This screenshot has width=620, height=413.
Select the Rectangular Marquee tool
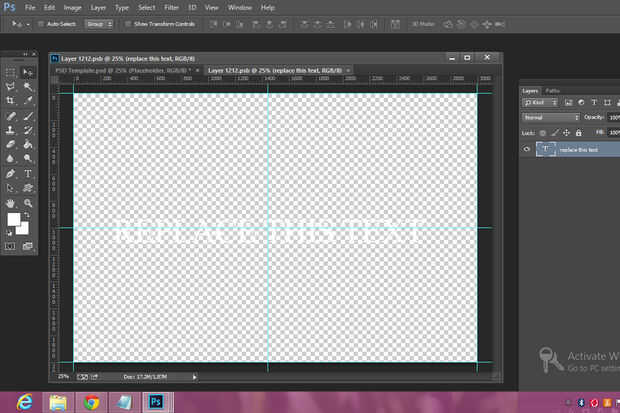(11, 73)
